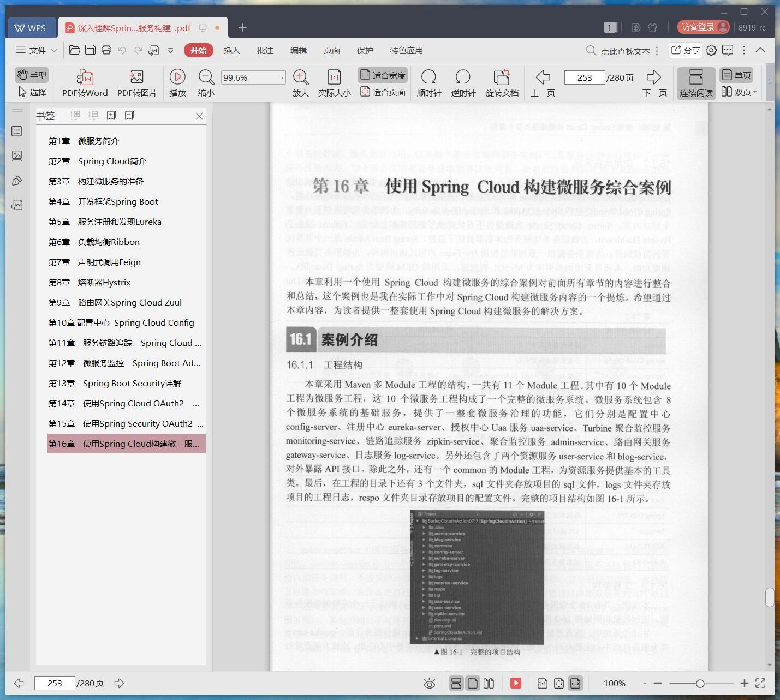This screenshot has width=780, height=700.
Task: Toggle 适合宽度 fit width view
Action: [x=383, y=75]
